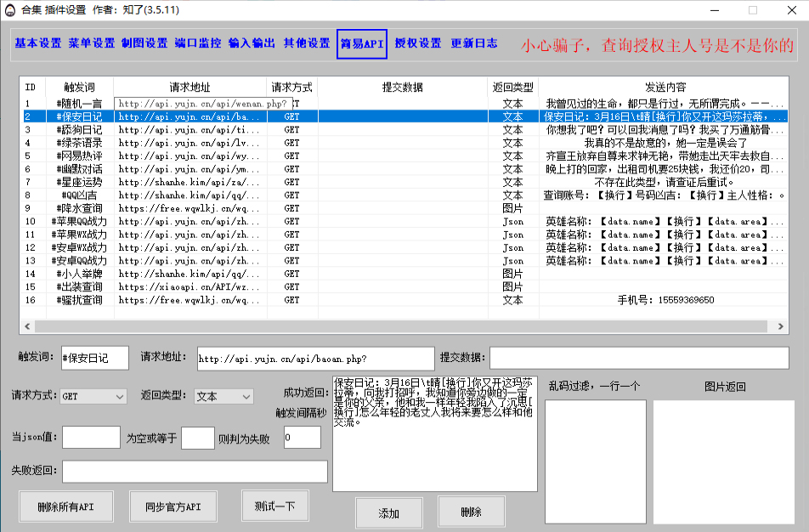Switch to the 菜单设置 tab
This screenshot has width=809, height=532.
[x=92, y=43]
